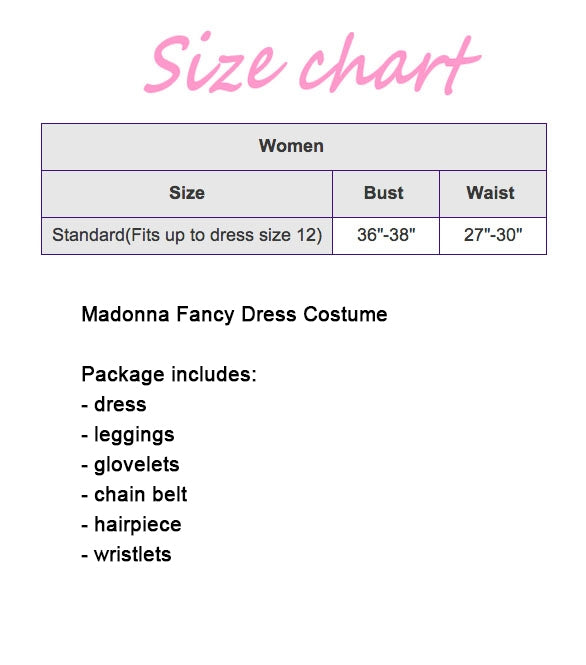
Task: Click the Bust column header
Action: pyautogui.click(x=385, y=194)
